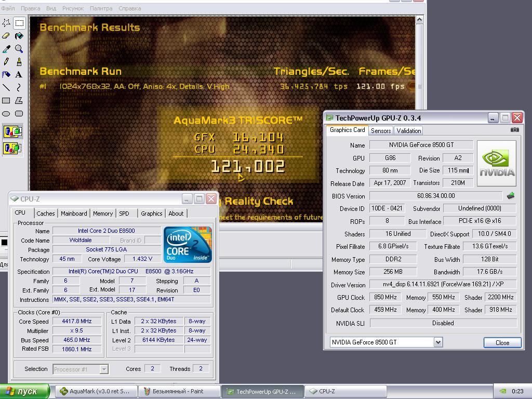Click the Intel Core 2 Duo logo in CPU-Z
The image size is (532, 399).
[x=188, y=245]
